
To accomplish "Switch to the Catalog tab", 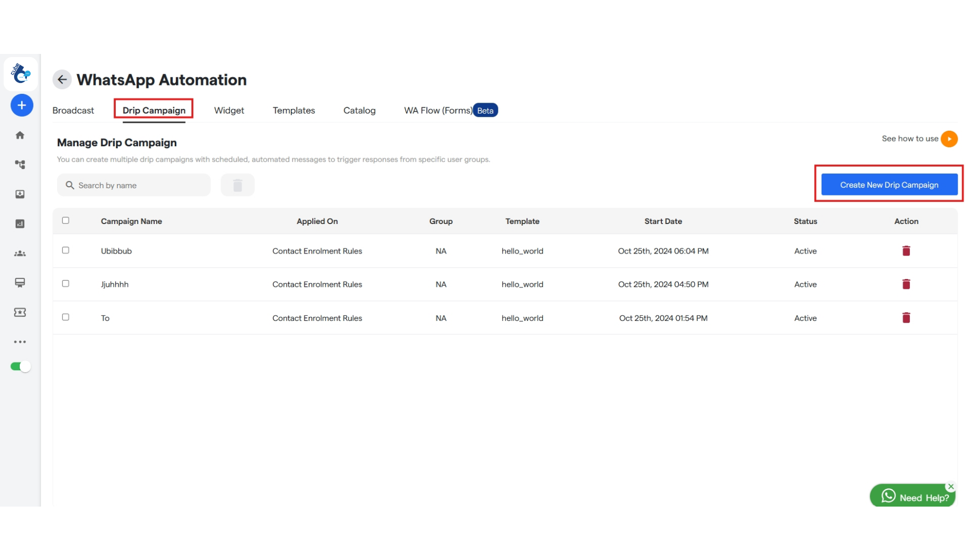I will tap(359, 110).
